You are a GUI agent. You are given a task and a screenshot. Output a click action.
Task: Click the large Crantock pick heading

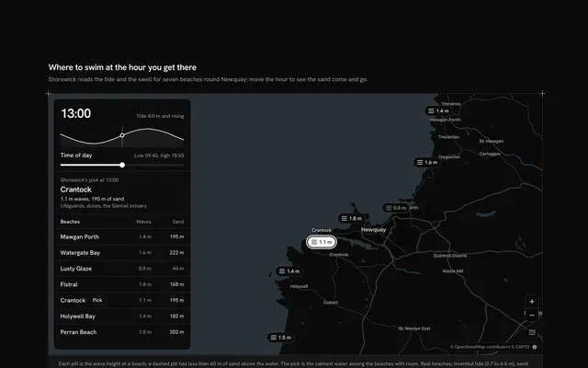click(x=75, y=190)
